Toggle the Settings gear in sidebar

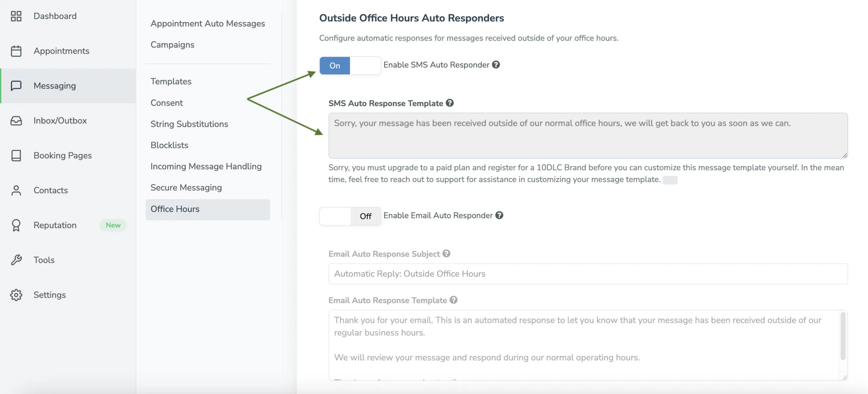coord(16,295)
